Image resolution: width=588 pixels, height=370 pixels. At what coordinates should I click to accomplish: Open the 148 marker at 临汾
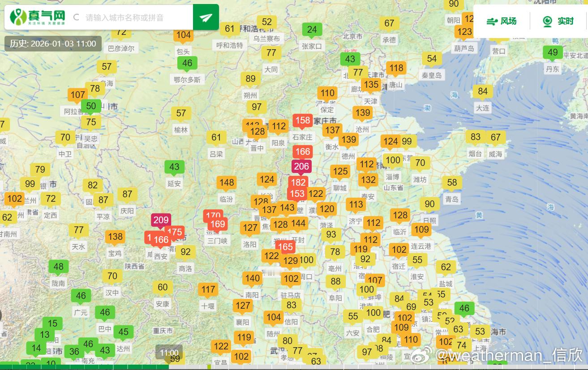[227, 183]
